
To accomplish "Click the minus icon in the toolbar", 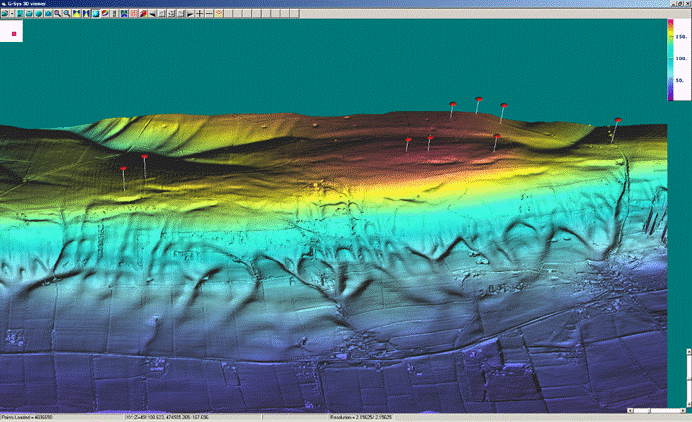I will coord(209,15).
